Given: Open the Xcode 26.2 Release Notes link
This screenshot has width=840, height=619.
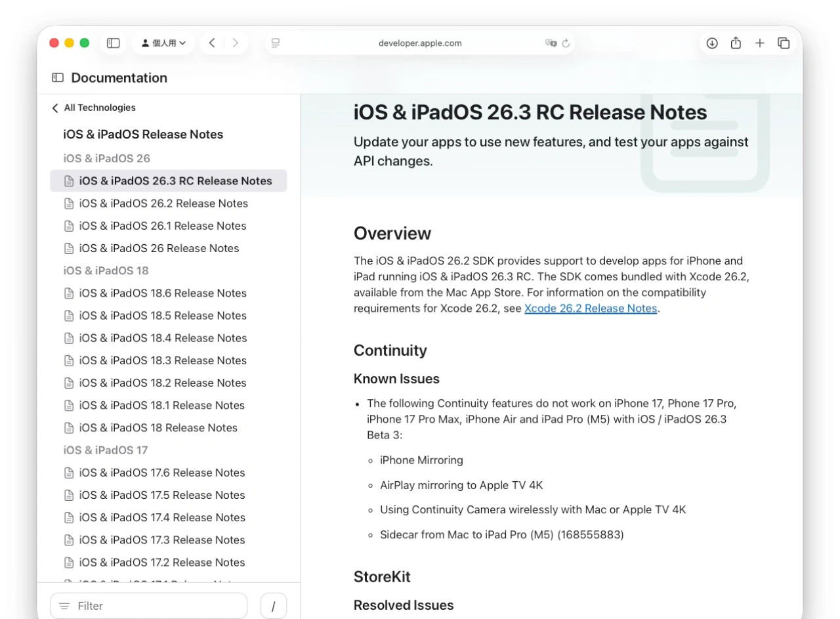Looking at the screenshot, I should click(590, 309).
